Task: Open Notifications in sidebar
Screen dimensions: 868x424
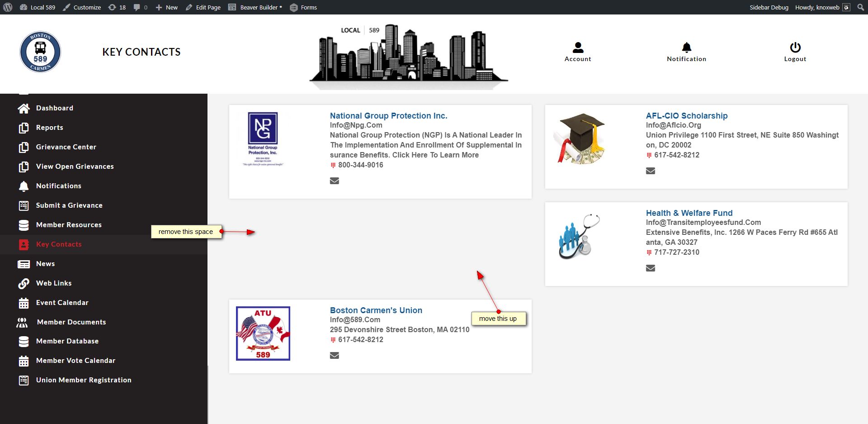Action: 59,186
